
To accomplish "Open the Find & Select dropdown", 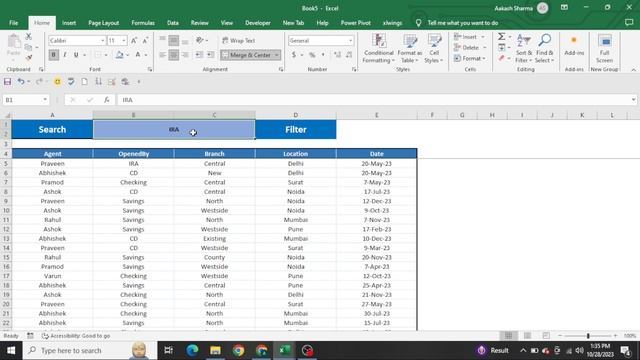I will [544, 48].
